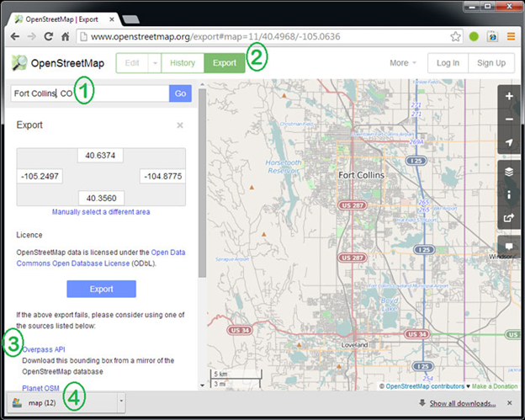This screenshot has width=525, height=420.
Task: Click the south latitude field 40.3560
Action: click(x=101, y=198)
